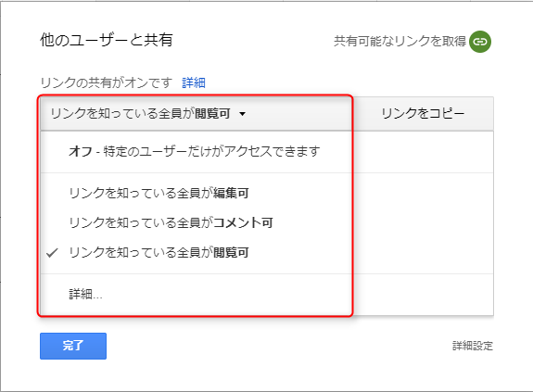The image size is (533, 392).
Task: Click the 他のユーザーと共有 dialog title
Action: pos(107,40)
